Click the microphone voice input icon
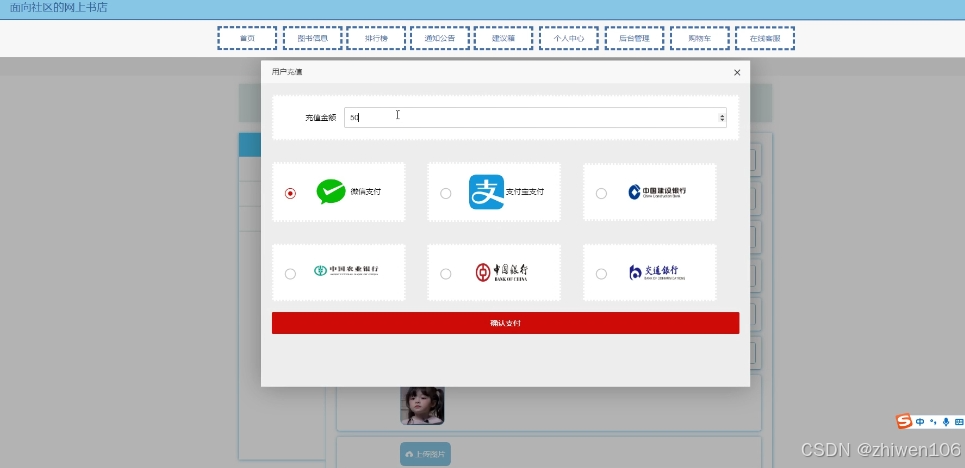This screenshot has height=468, width=965. (x=946, y=422)
